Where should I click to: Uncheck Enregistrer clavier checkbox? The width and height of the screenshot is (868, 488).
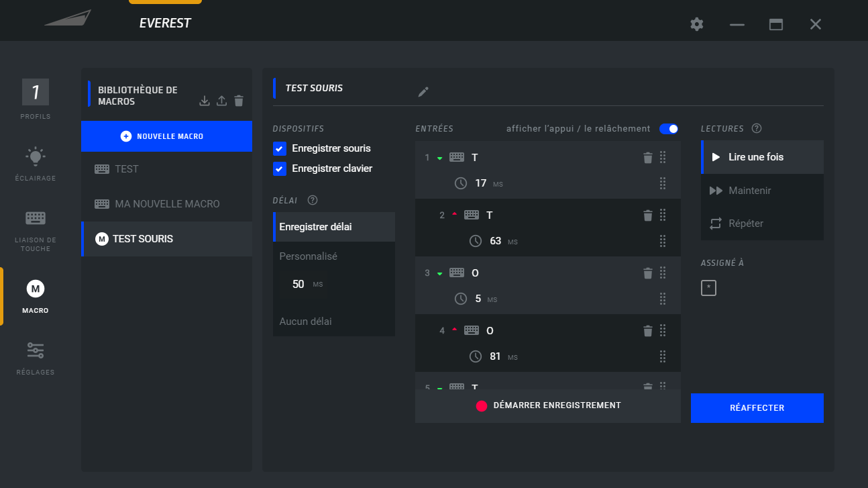tap(280, 168)
